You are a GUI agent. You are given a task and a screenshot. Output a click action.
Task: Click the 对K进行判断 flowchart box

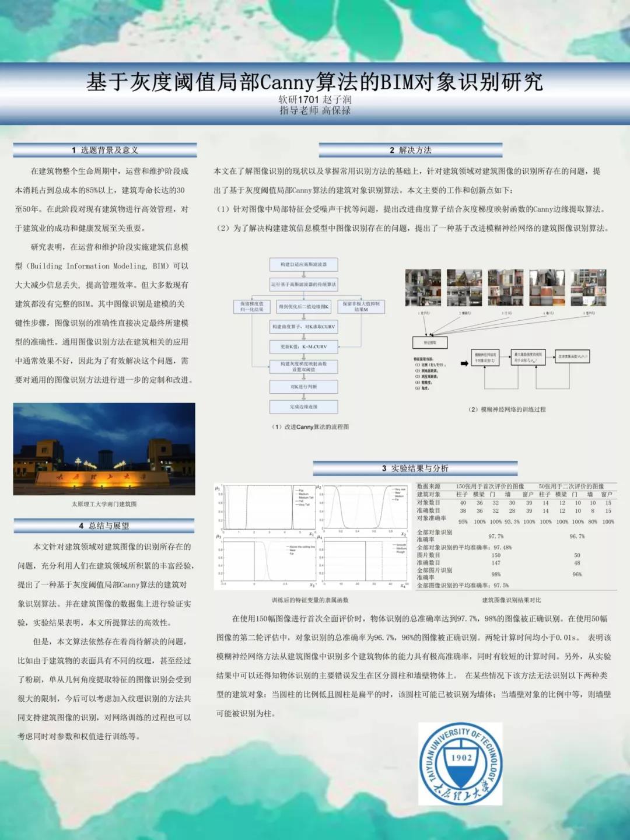tap(303, 387)
